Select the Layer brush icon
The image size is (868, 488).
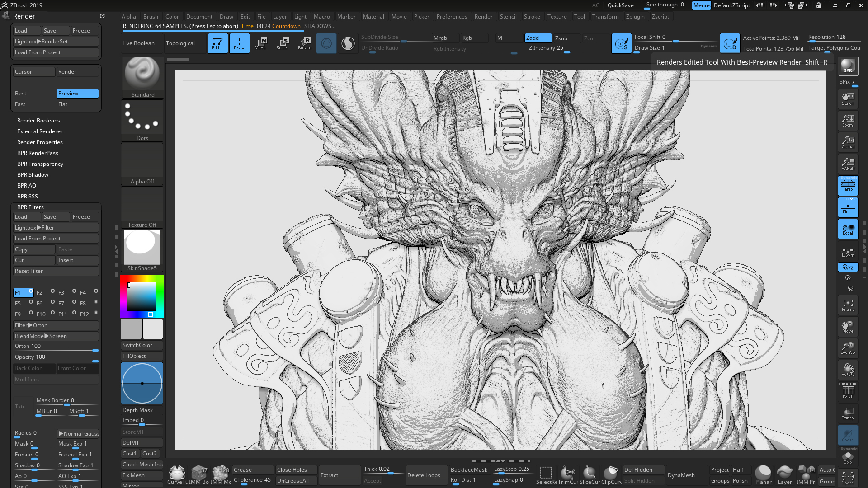[x=785, y=475]
